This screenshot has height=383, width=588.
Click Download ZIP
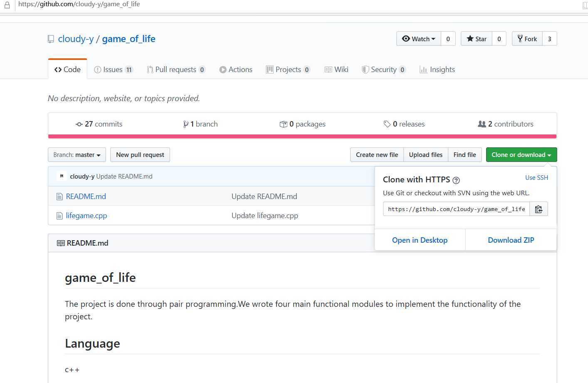point(511,240)
